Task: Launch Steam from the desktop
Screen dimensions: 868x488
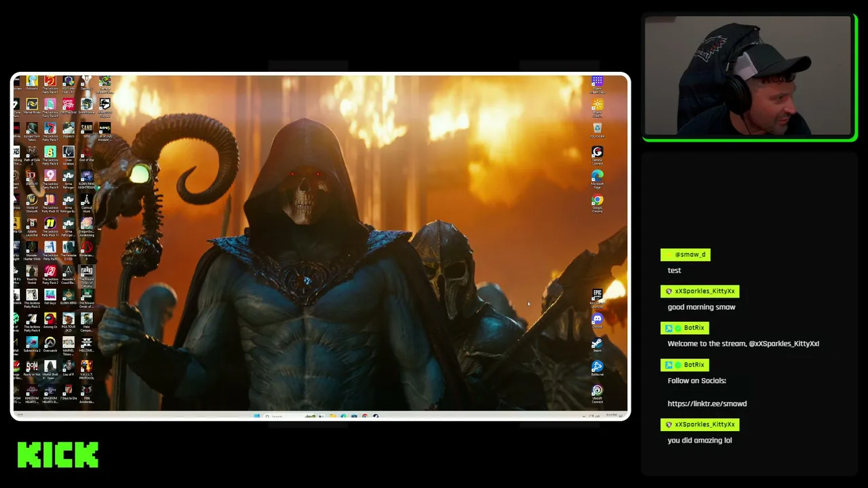Action: (x=597, y=344)
